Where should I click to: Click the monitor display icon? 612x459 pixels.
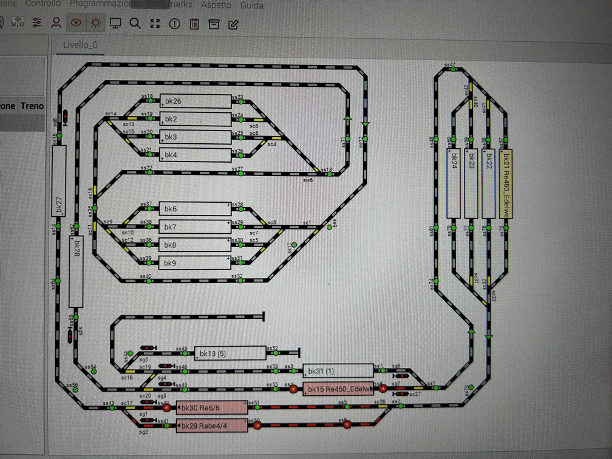[x=115, y=22]
